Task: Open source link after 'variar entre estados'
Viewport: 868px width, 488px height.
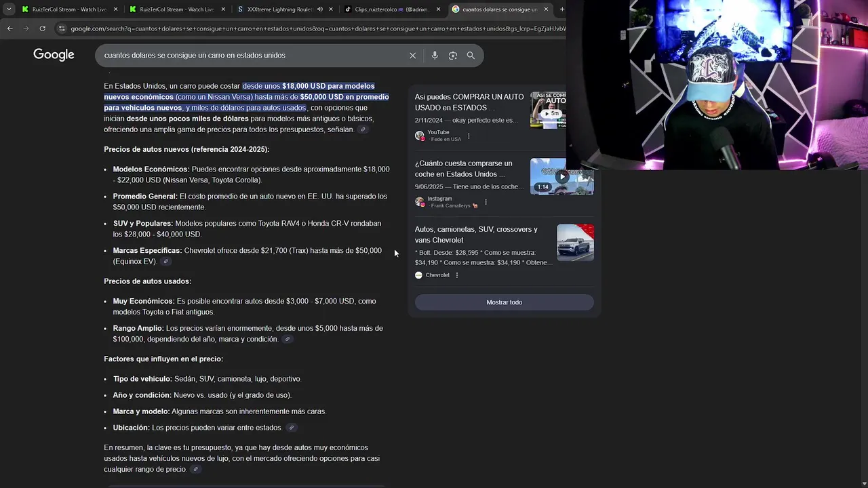Action: (292, 428)
